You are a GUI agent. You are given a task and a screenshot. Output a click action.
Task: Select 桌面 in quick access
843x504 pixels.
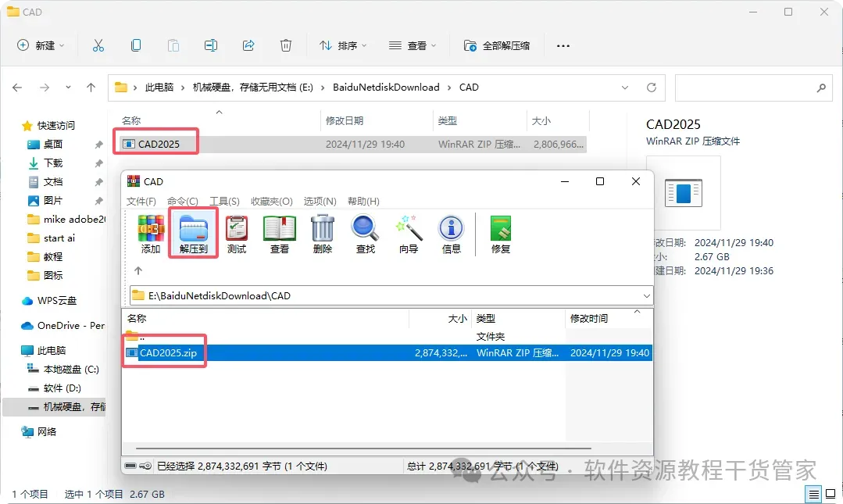tap(52, 144)
